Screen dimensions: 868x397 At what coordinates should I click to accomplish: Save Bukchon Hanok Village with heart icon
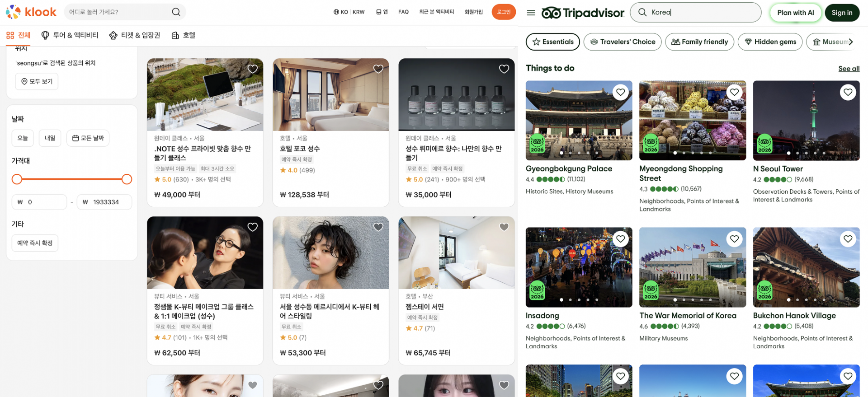(848, 239)
